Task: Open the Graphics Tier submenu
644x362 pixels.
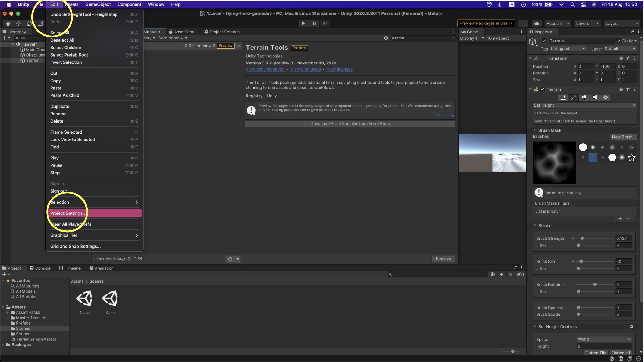Action: (95, 235)
